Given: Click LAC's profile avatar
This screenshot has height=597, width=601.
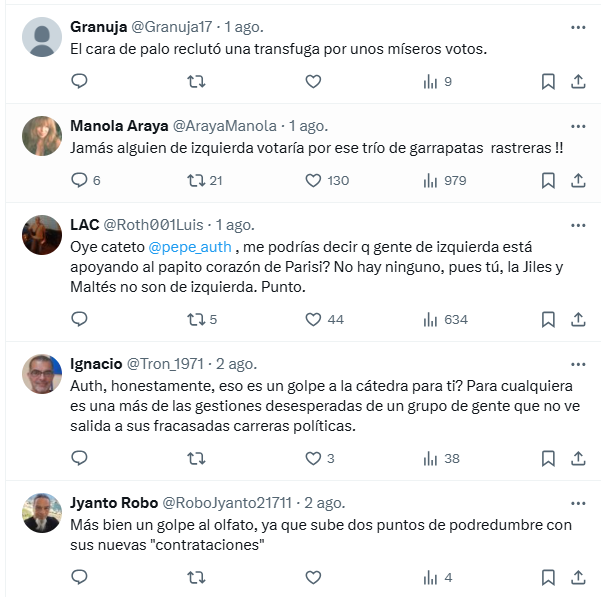Looking at the screenshot, I should coord(42,236).
